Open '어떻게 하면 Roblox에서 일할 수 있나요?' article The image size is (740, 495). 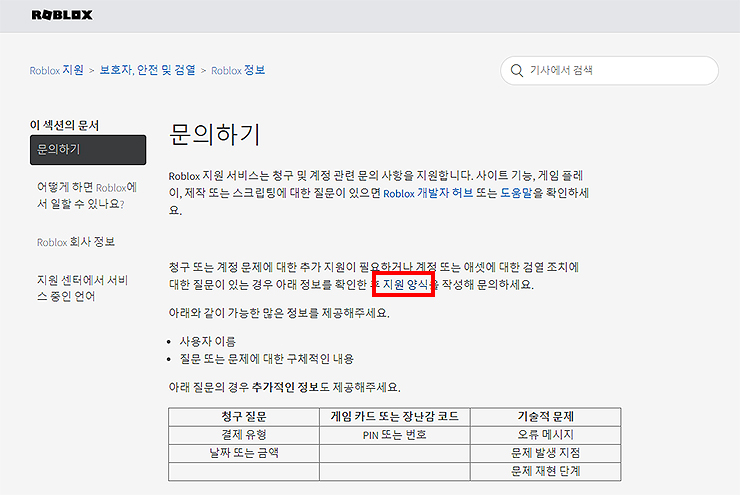pos(87,195)
